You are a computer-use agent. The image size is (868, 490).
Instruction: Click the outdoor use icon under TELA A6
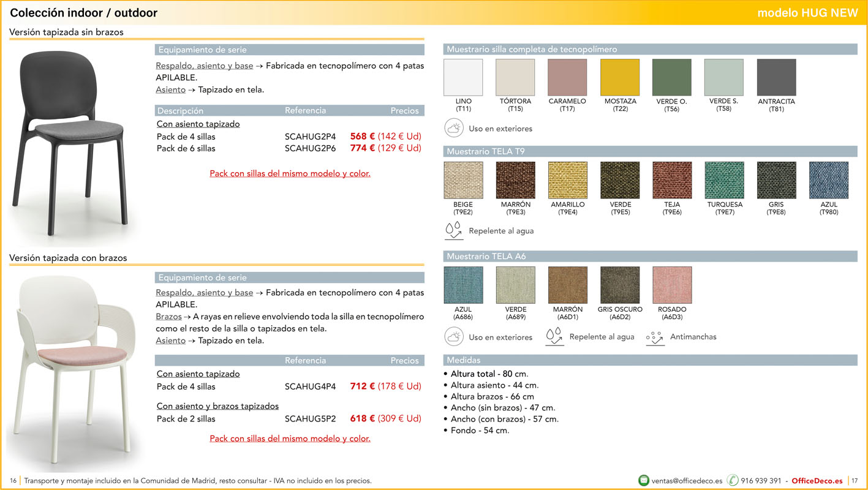pos(454,337)
